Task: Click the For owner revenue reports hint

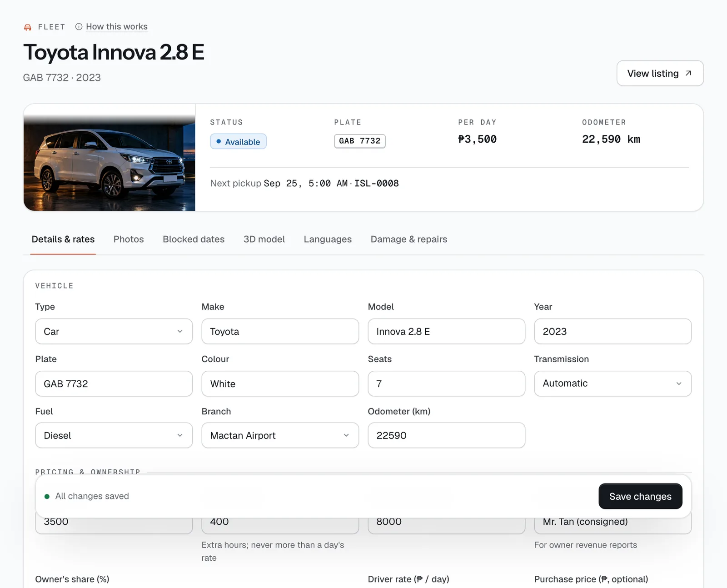Action: 586,545
